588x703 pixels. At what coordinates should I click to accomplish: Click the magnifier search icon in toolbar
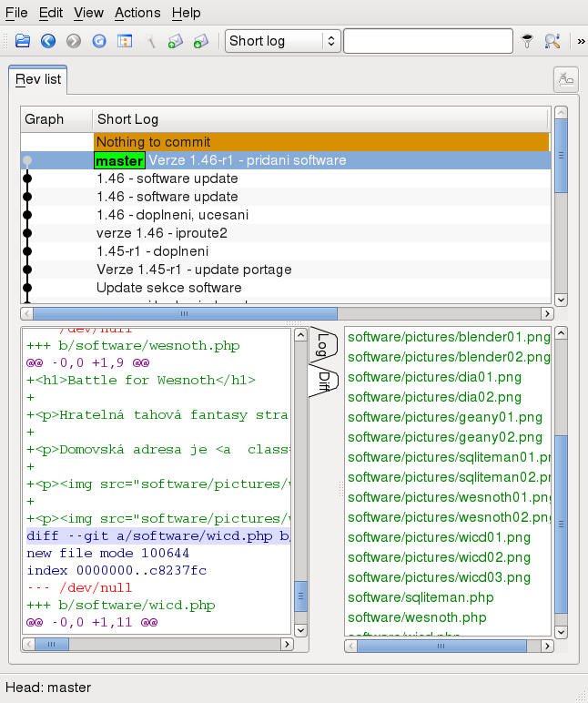pyautogui.click(x=552, y=41)
